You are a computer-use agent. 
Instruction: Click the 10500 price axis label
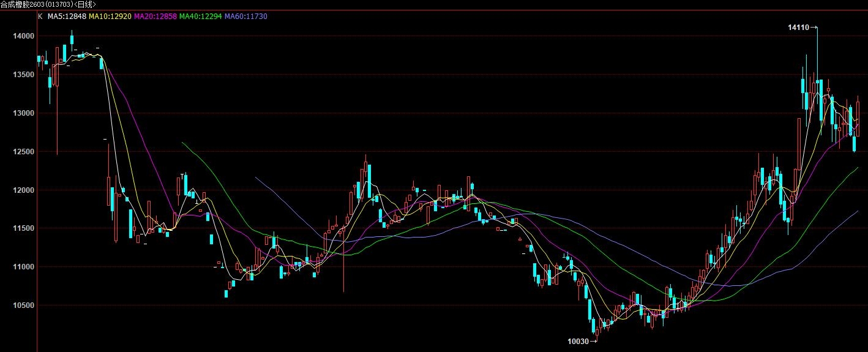coord(23,305)
